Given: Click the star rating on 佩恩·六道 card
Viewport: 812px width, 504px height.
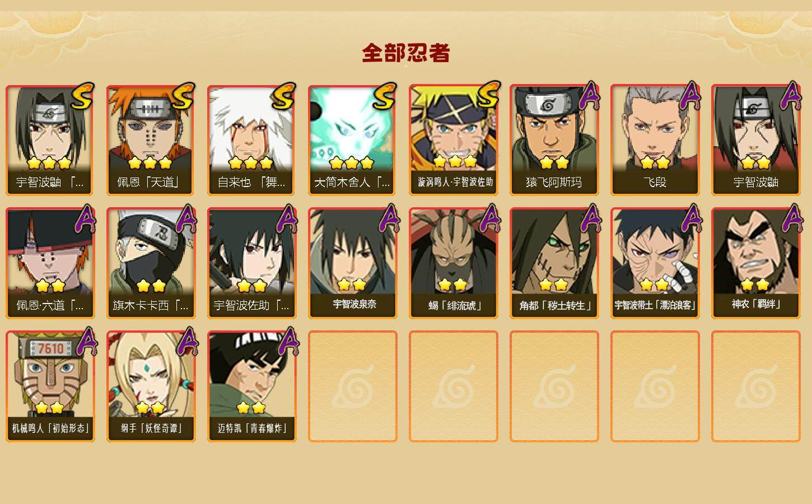Looking at the screenshot, I should [50, 286].
